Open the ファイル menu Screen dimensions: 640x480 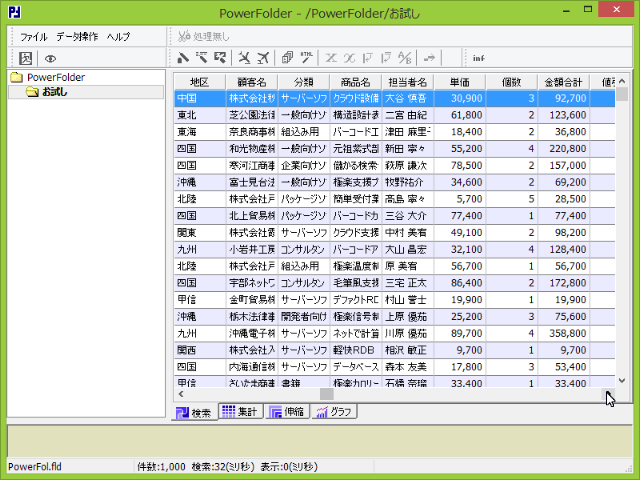34,37
